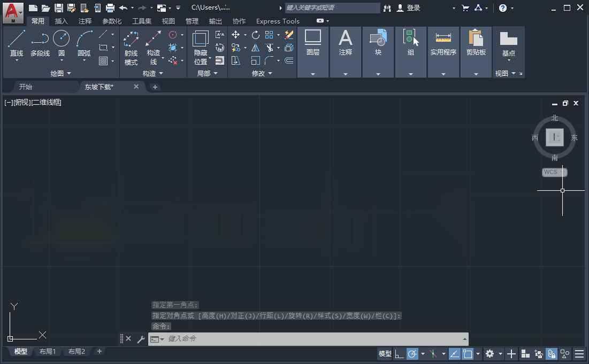Open the 参数化 ribbon tab

(x=112, y=21)
